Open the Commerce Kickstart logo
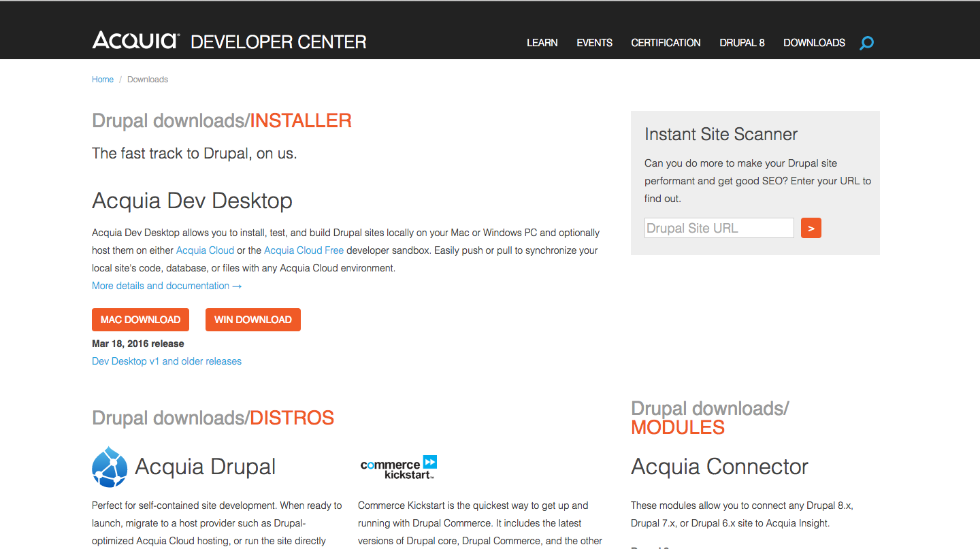Screen dimensions: 980x549 point(399,467)
